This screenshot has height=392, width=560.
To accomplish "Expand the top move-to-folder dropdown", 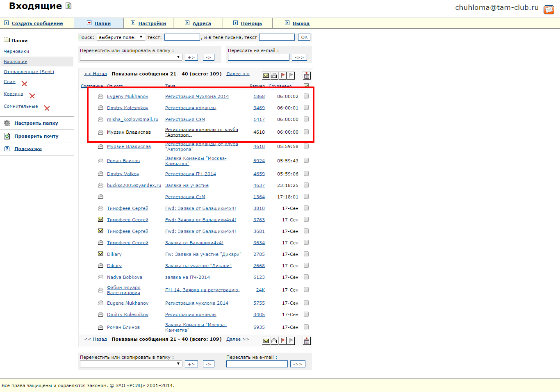I will [131, 57].
